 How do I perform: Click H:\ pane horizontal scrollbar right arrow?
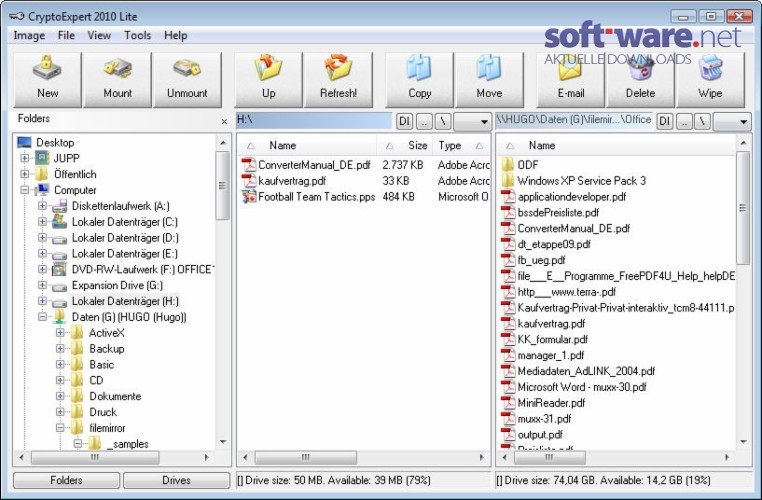pyautogui.click(x=482, y=457)
